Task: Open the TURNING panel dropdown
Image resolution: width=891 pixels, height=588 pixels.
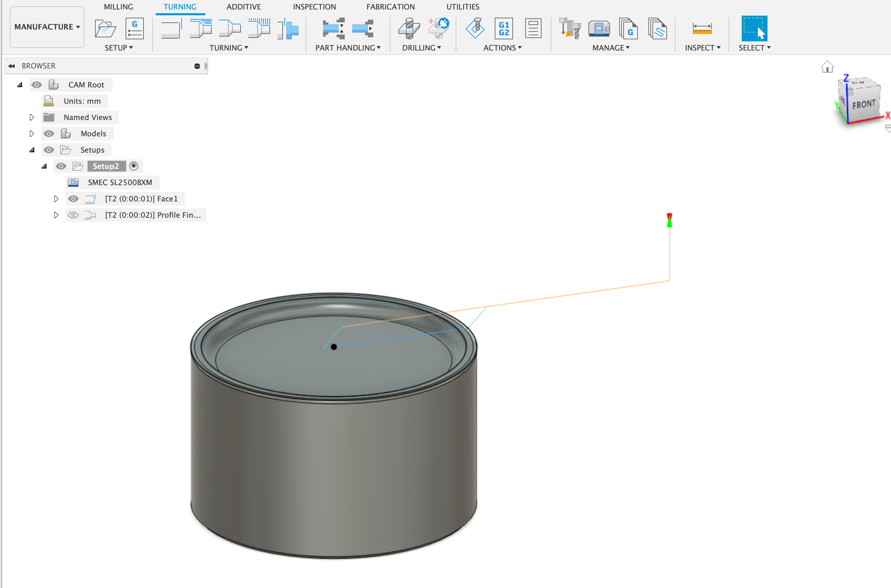Action: [228, 47]
